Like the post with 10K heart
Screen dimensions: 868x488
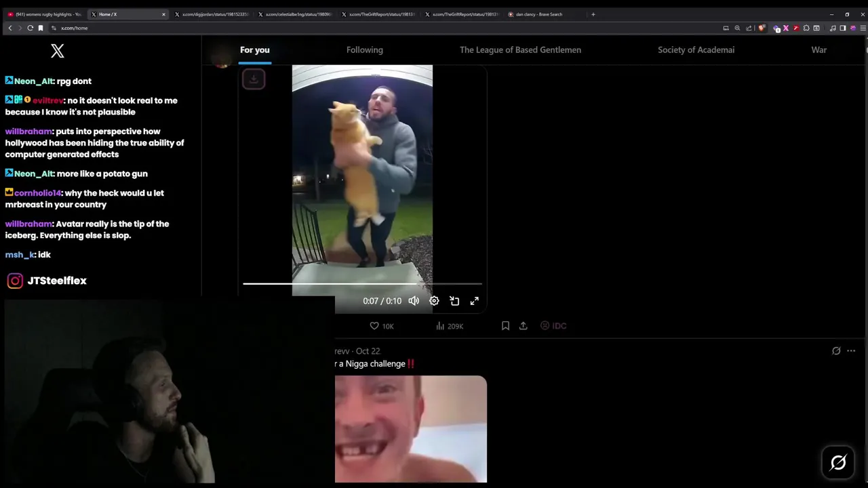(381, 326)
